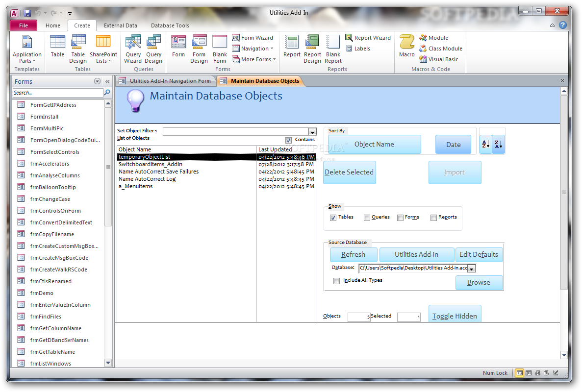This screenshot has height=392, width=582.
Task: Open Application Parts gallery
Action: [x=27, y=49]
